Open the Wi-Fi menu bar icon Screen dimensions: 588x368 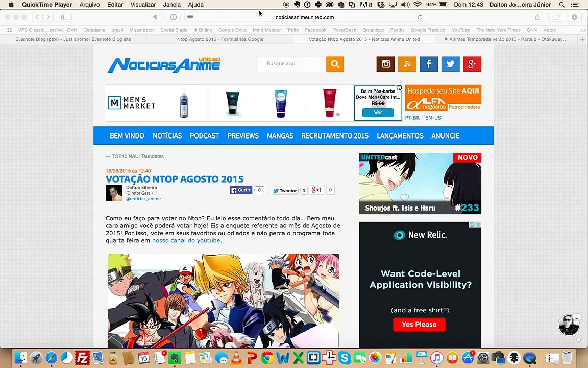pyautogui.click(x=418, y=5)
